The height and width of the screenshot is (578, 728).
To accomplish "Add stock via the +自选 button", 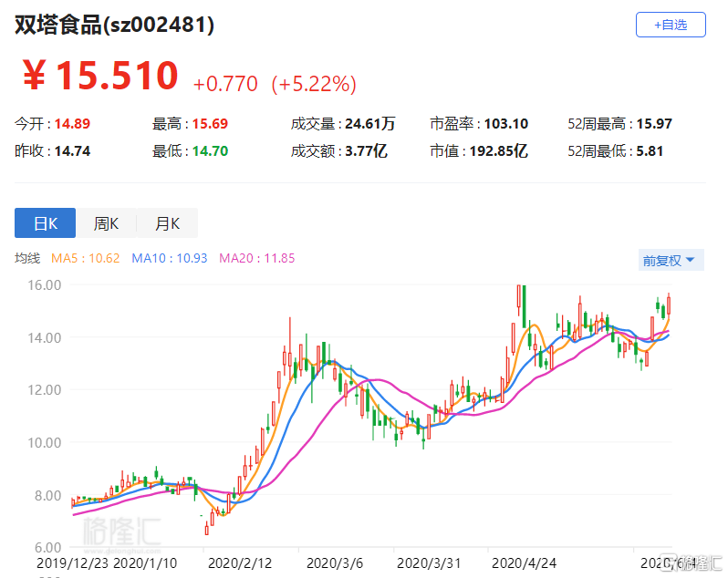I will coord(671,25).
